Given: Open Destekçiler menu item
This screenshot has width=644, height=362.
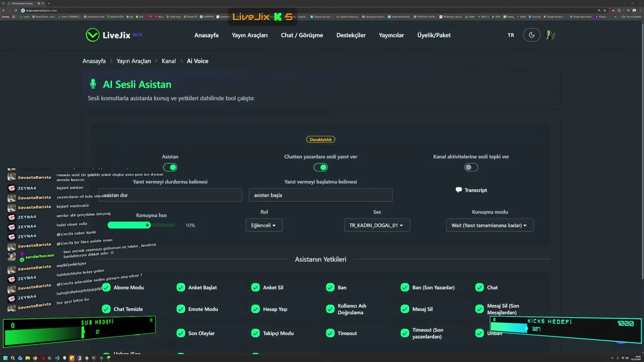Looking at the screenshot, I should coord(351,35).
